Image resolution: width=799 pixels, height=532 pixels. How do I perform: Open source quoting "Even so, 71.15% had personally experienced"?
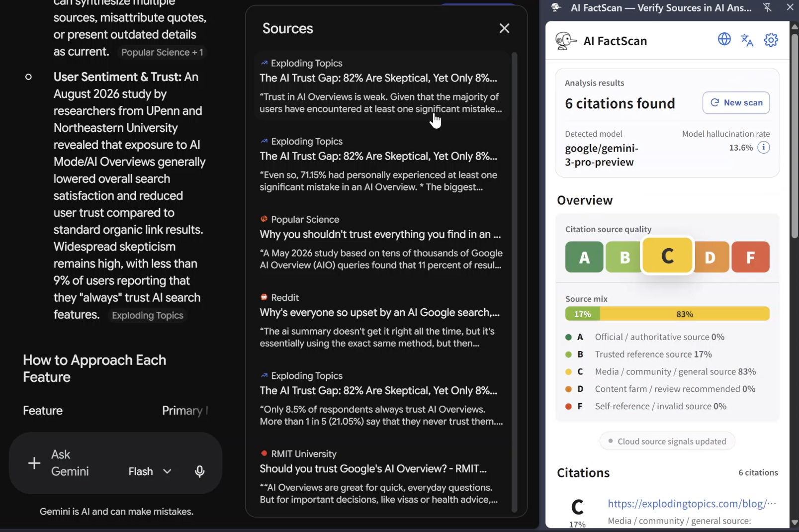pyautogui.click(x=381, y=164)
